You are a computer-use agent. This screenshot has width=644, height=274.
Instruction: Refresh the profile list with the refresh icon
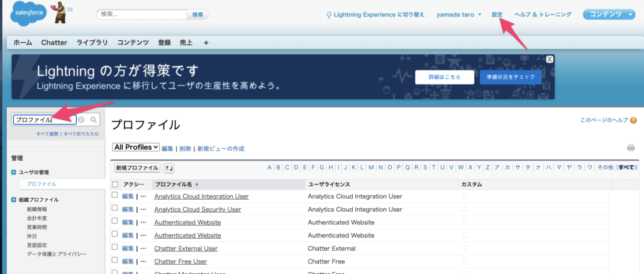(169, 168)
